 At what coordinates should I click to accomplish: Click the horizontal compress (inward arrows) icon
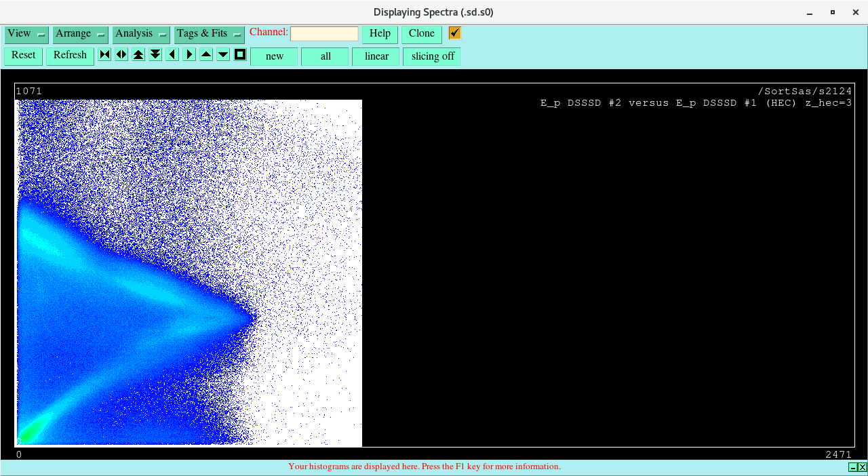pos(104,55)
